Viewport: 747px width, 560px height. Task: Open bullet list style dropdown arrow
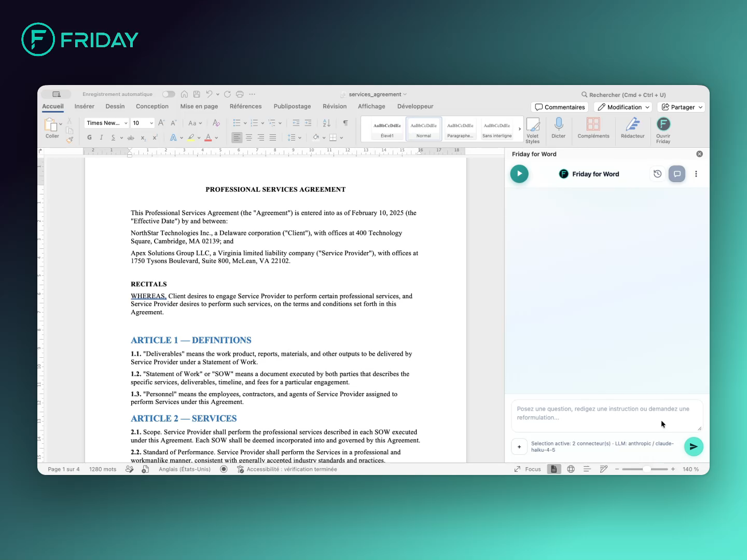pos(244,123)
